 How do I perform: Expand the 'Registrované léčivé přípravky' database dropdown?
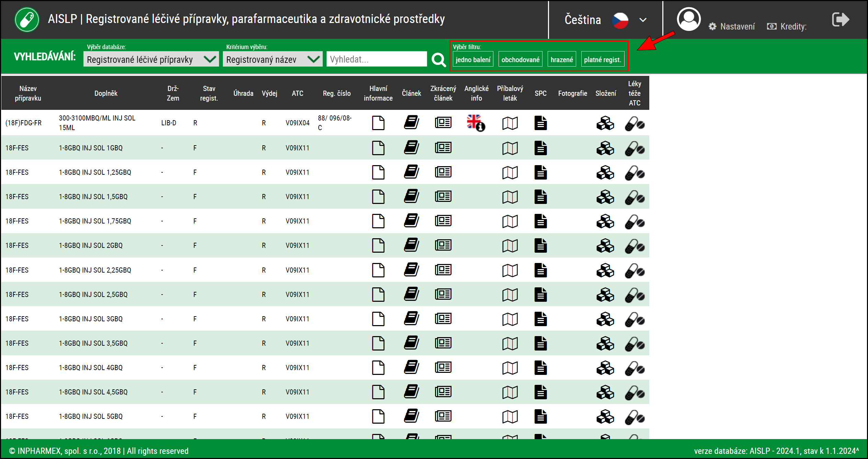click(151, 59)
